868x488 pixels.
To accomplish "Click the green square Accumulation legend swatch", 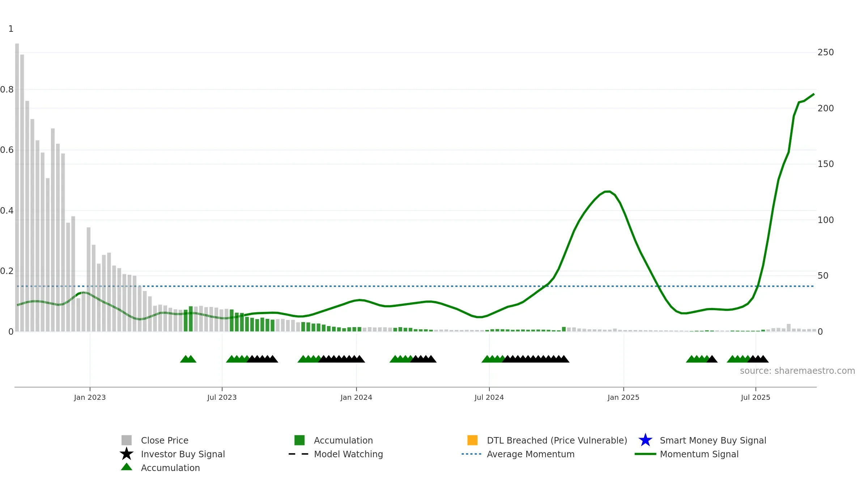I will (x=299, y=440).
